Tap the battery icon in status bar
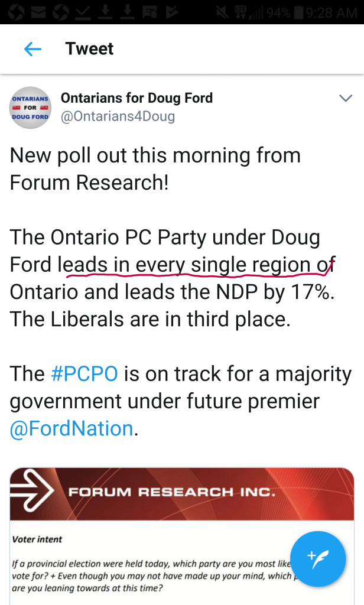 (x=299, y=12)
